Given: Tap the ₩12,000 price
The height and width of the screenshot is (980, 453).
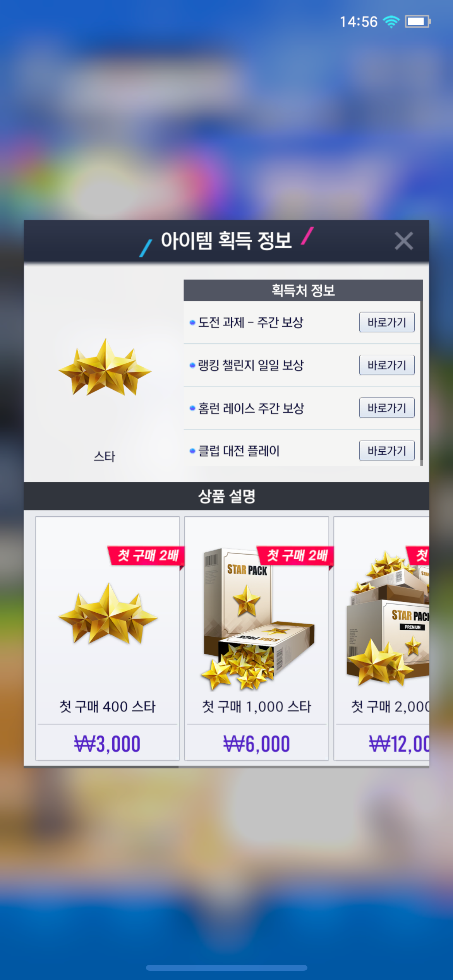Looking at the screenshot, I should [x=399, y=744].
